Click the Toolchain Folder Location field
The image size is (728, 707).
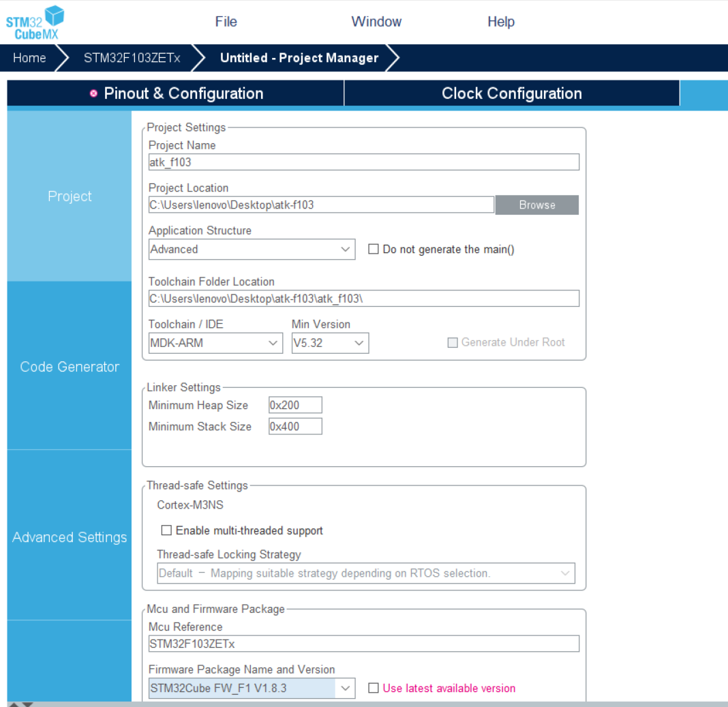363,298
